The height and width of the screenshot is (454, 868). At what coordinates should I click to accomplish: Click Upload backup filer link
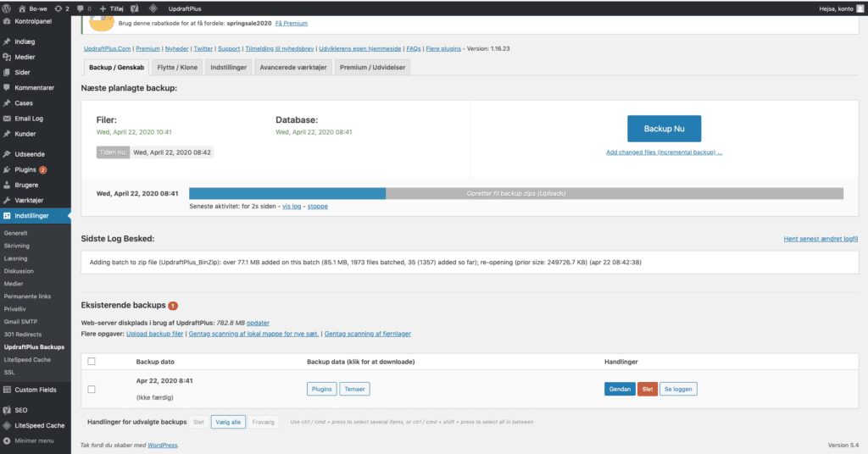(154, 334)
